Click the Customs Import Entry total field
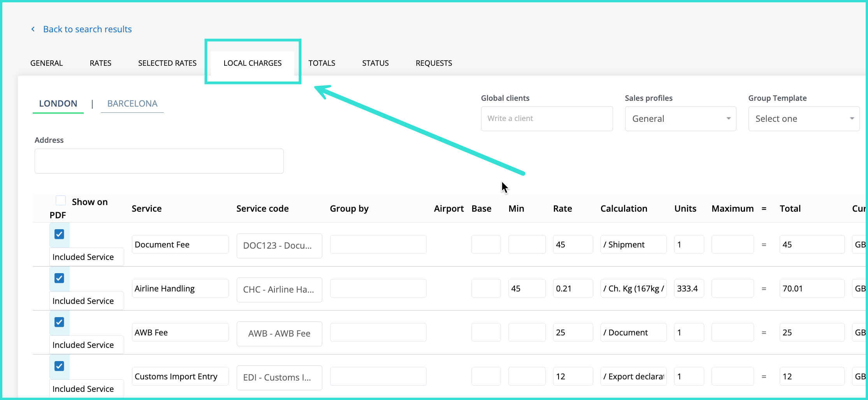Image resolution: width=868 pixels, height=400 pixels. [811, 377]
